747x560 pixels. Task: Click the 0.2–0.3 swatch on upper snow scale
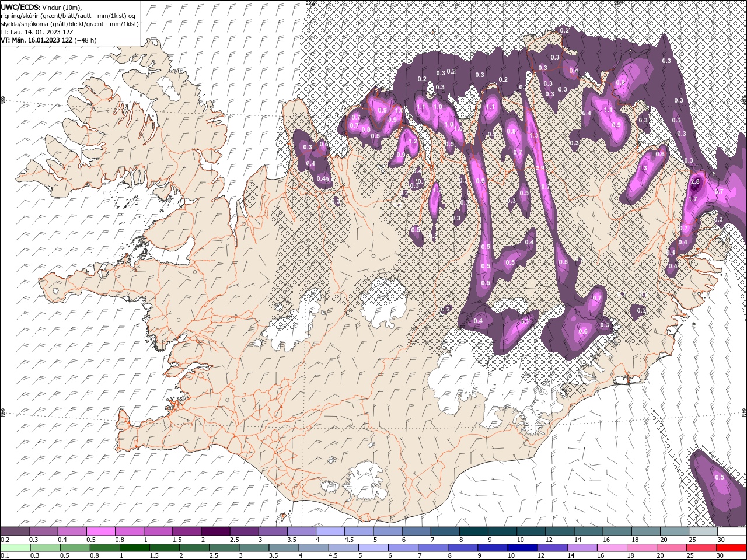pos(15,531)
